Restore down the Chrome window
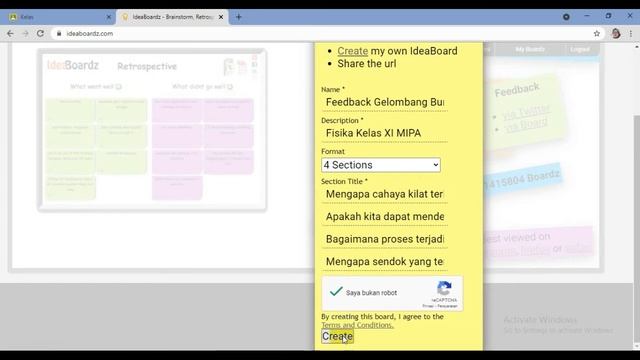Image resolution: width=640 pixels, height=360 pixels. click(x=608, y=16)
